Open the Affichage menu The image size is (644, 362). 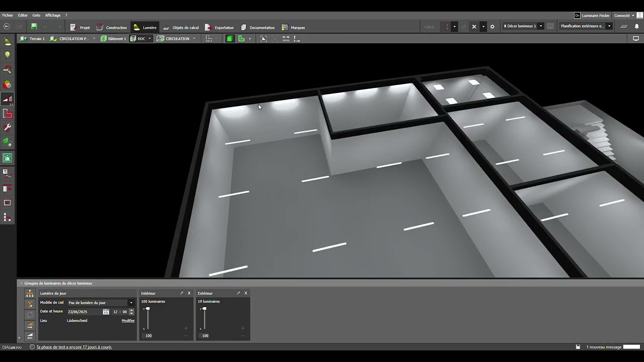point(53,16)
